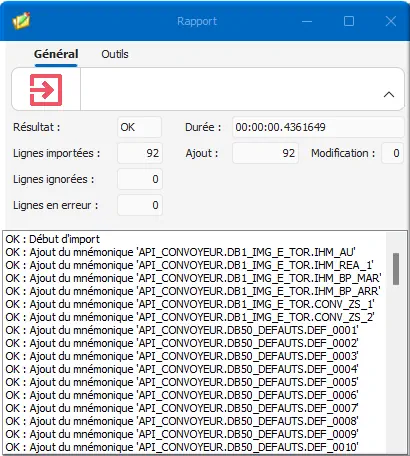This screenshot has width=410, height=456.
Task: Click the application logo in title bar
Action: tap(22, 21)
